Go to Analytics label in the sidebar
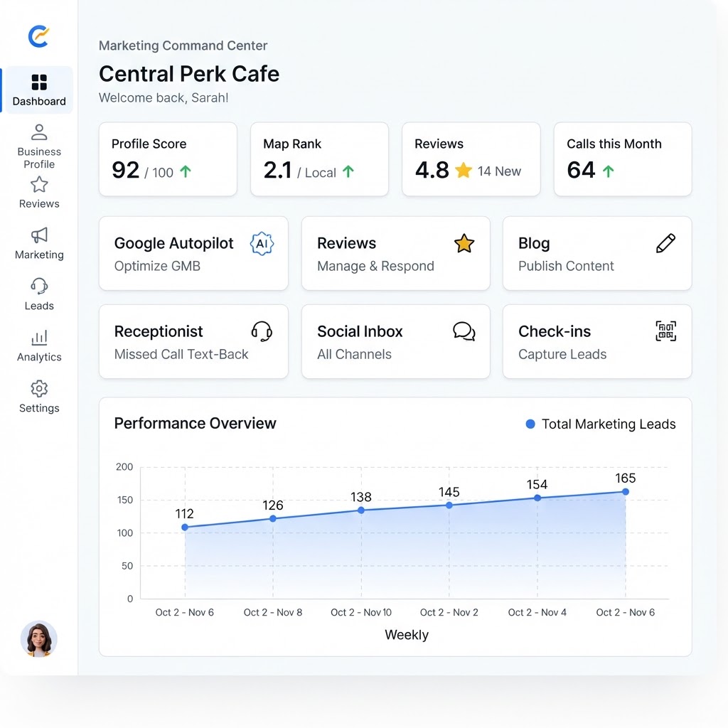The height and width of the screenshot is (728, 728). [39, 357]
